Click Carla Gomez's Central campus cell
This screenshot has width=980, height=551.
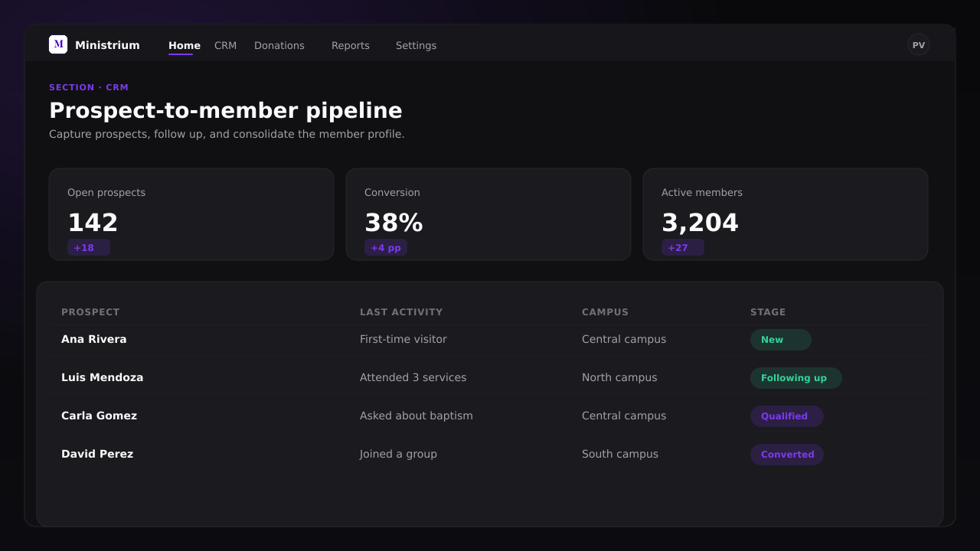click(x=624, y=416)
